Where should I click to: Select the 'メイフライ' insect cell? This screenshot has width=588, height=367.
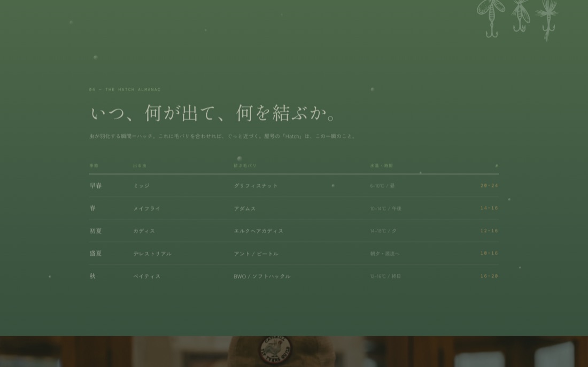146,208
